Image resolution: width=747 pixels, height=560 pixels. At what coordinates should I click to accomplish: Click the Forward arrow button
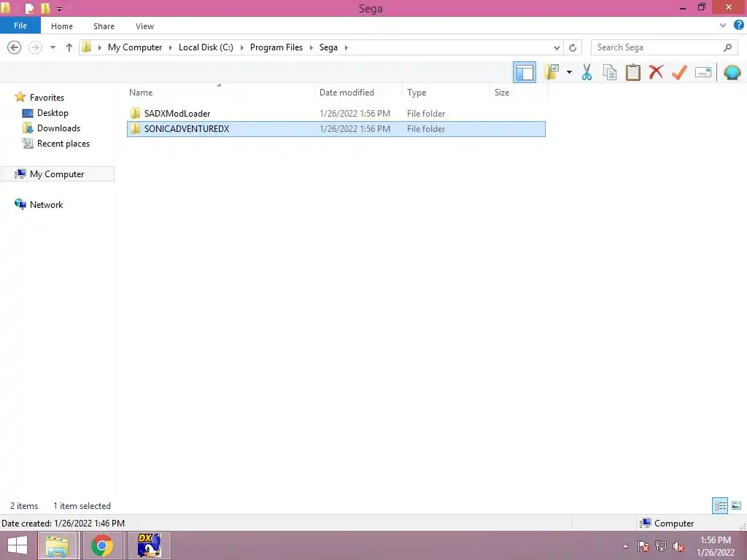pos(35,47)
